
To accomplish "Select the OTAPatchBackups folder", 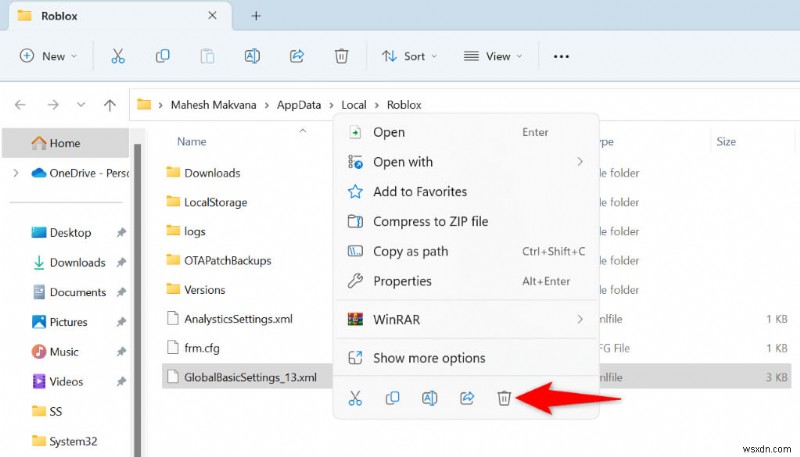I will point(219,261).
